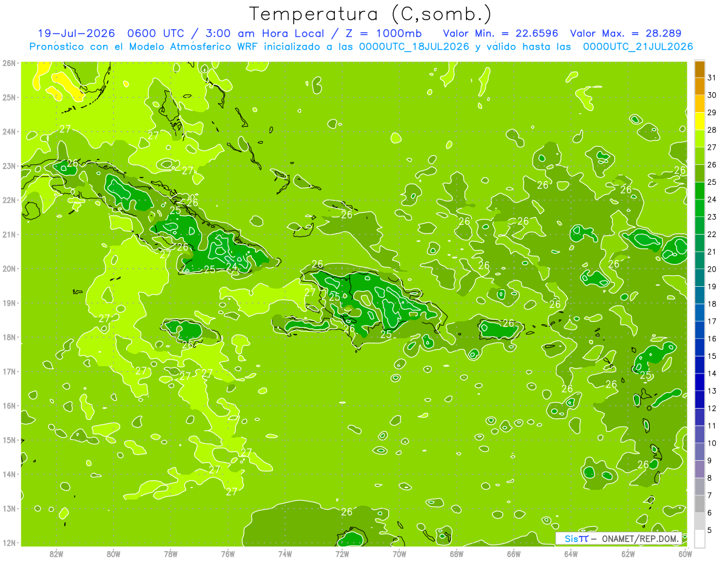
Task: Select the brown swatch atop the color scale
Action: point(699,70)
